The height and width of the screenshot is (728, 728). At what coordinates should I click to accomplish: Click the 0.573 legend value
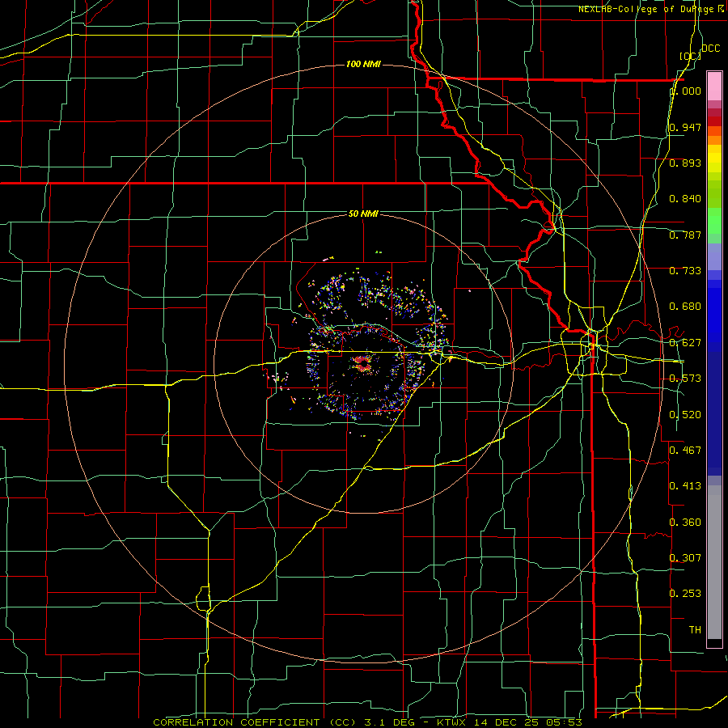(685, 379)
